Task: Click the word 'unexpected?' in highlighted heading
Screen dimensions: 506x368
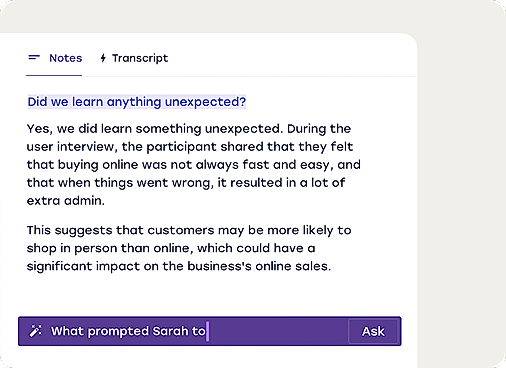Action: coord(205,102)
